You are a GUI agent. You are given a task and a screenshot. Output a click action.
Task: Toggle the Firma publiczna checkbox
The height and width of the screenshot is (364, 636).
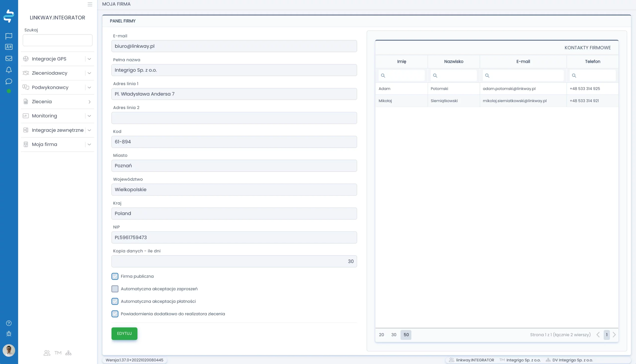pyautogui.click(x=115, y=276)
